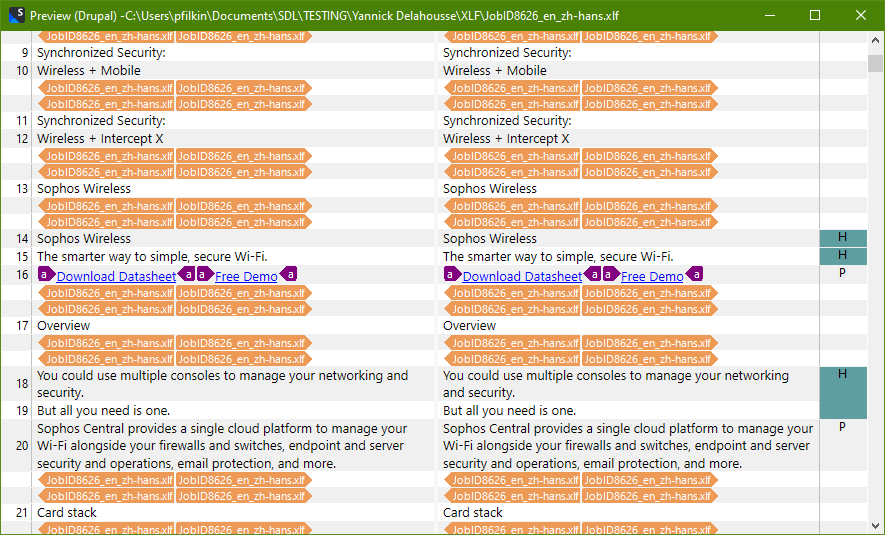Click target 'But all you need is one.'
This screenshot has height=535, width=885.
509,410
